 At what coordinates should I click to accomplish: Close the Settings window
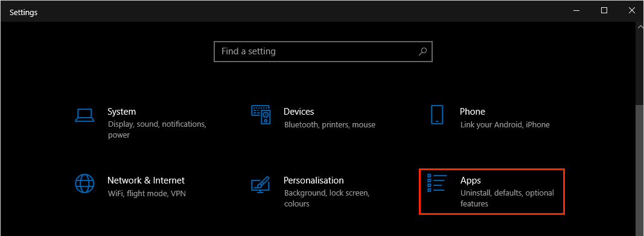(631, 11)
